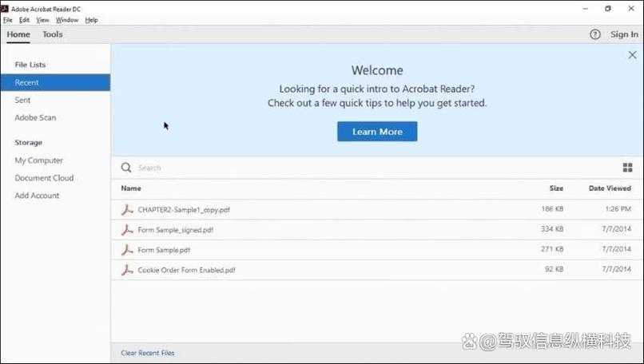The image size is (644, 364).
Task: Close the Welcome banner
Action: pos(632,55)
